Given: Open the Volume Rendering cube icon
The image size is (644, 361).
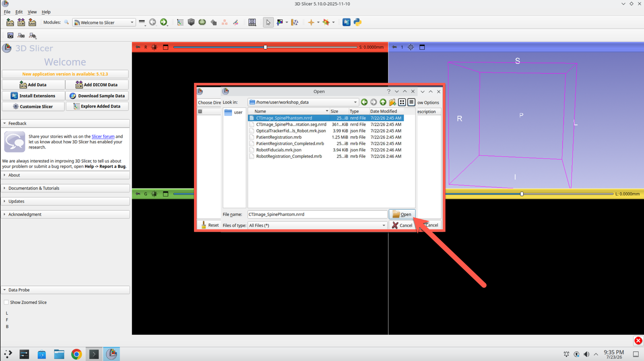Looking at the screenshot, I should 191,23.
